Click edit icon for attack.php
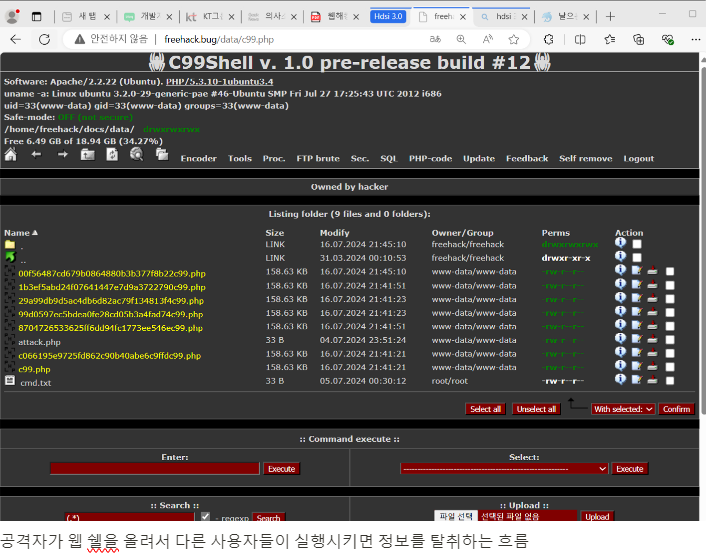 click(x=637, y=339)
